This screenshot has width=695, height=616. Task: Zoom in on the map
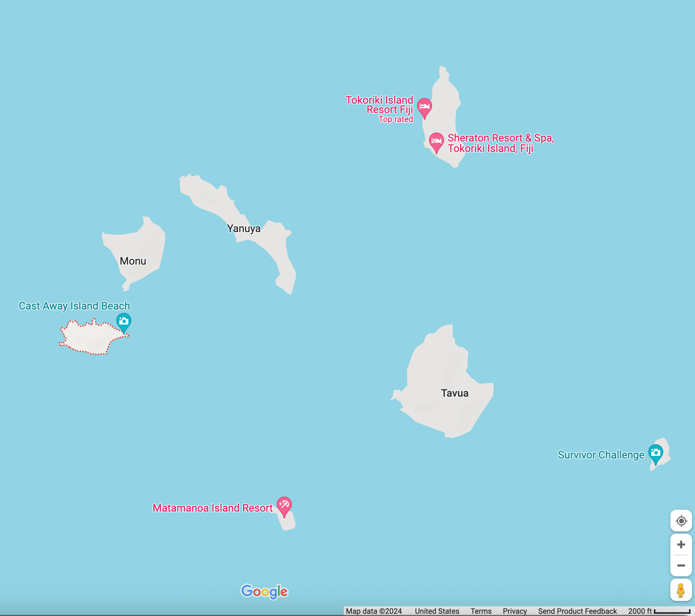(681, 545)
